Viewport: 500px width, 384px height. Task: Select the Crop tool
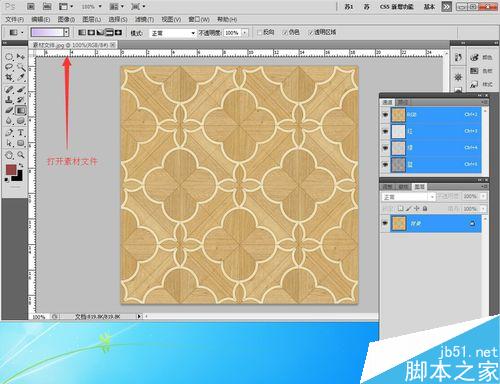click(9, 78)
